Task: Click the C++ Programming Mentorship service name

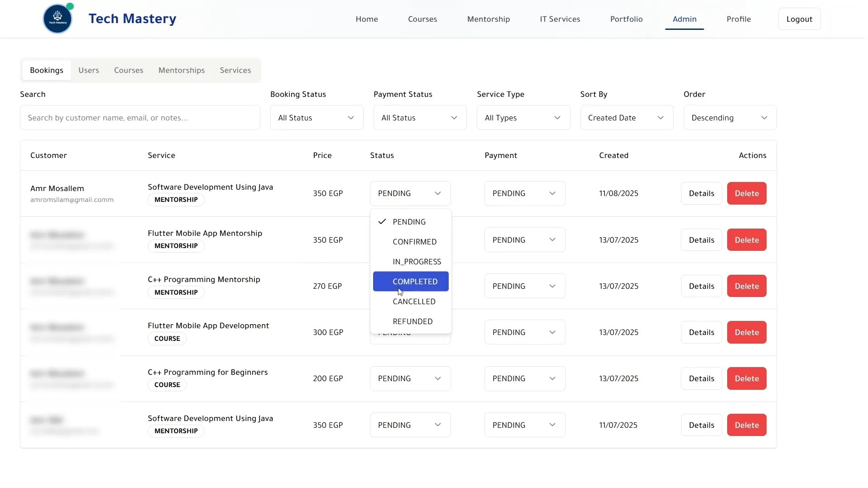Action: tap(204, 279)
